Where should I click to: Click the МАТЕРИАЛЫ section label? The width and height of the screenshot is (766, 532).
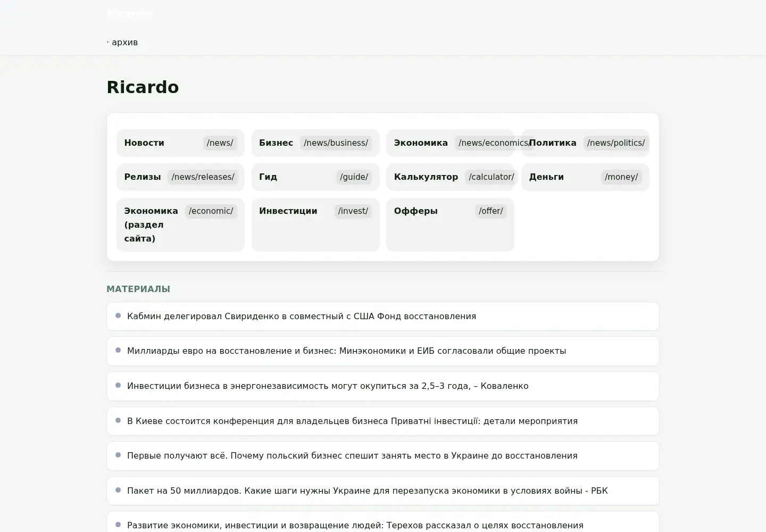tap(138, 289)
